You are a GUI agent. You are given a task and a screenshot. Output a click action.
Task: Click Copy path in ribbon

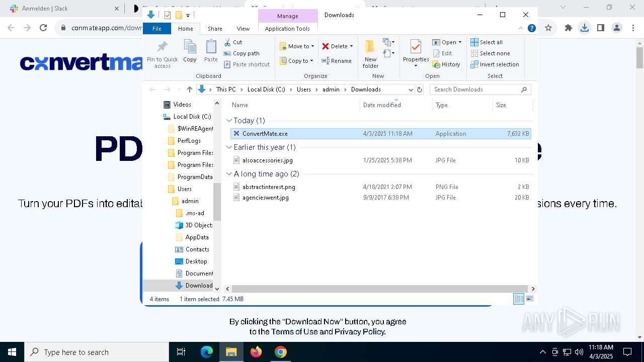(242, 53)
